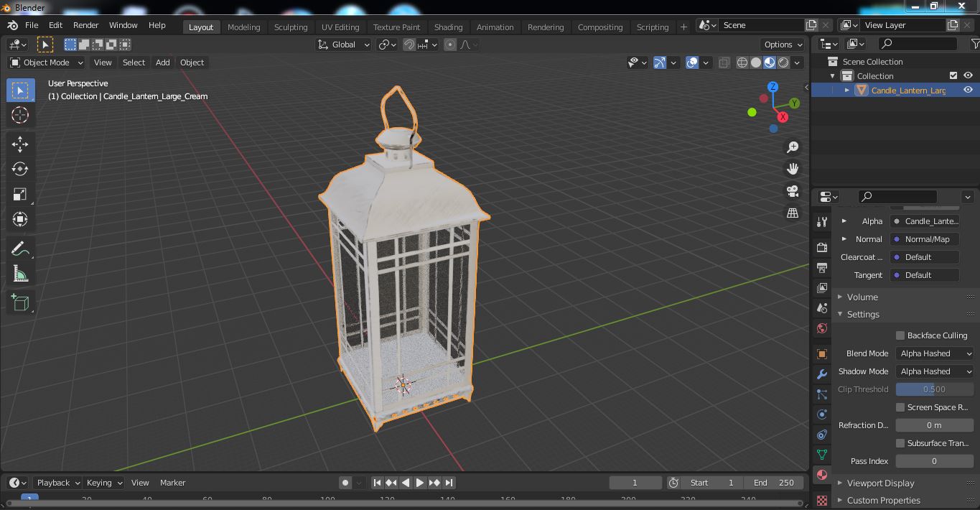Viewport: 980px width, 510px height.
Task: Jump to timeline start button
Action: 377,483
